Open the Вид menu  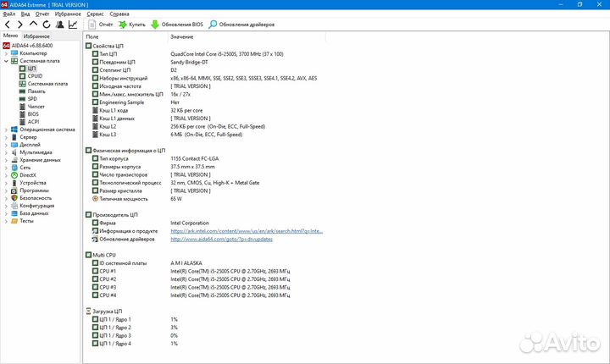25,14
